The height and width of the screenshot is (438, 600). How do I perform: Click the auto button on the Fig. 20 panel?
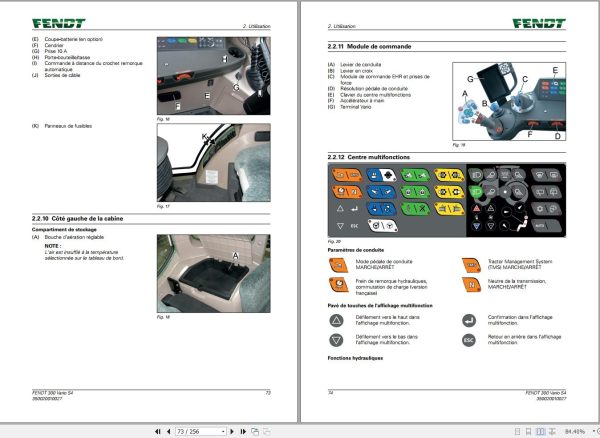pyautogui.click(x=546, y=226)
